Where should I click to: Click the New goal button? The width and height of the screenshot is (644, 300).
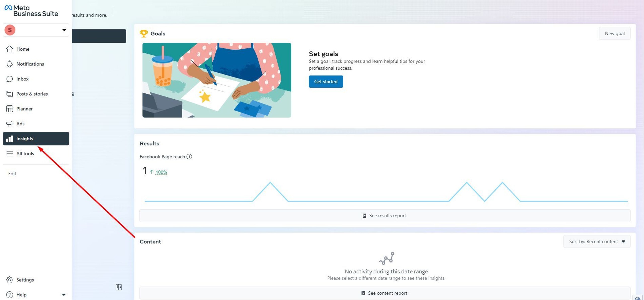[x=614, y=34]
